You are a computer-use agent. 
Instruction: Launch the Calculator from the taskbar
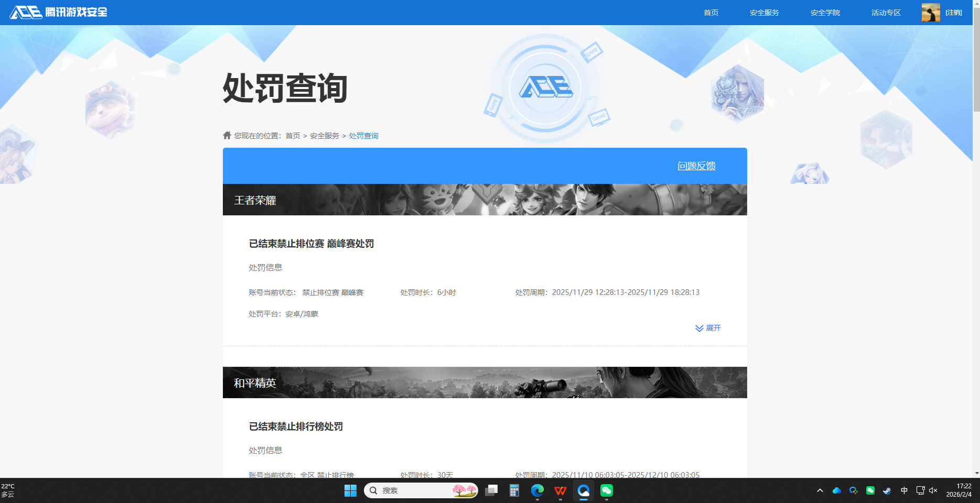point(514,491)
